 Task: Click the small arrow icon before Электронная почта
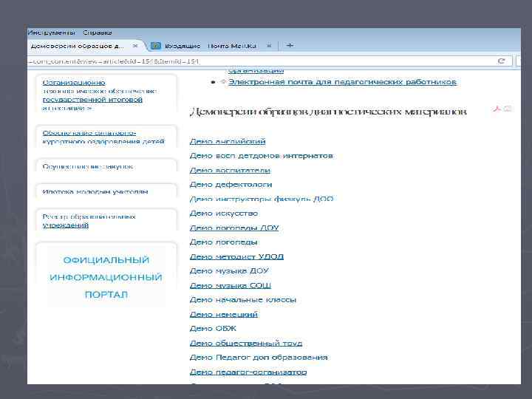point(223,82)
